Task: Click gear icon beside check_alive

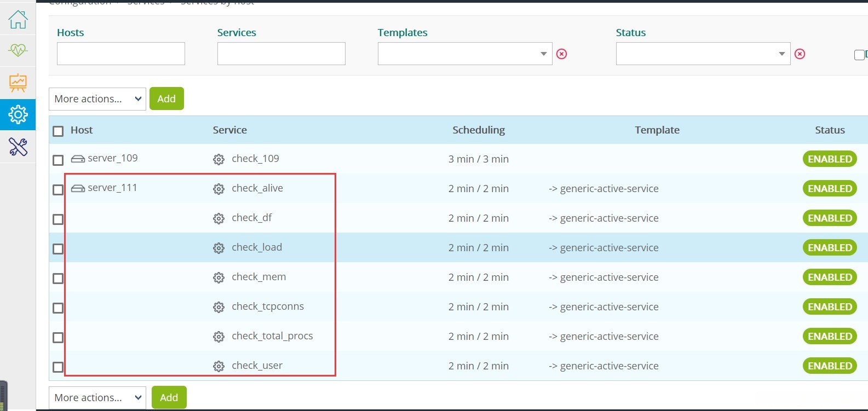Action: 219,189
